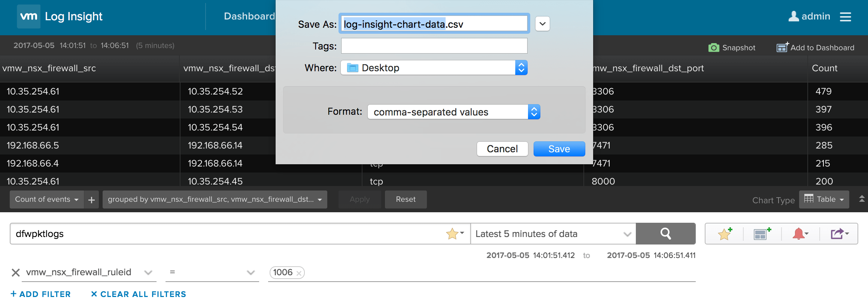This screenshot has height=303, width=868.
Task: Click the Tags input field
Action: (434, 46)
